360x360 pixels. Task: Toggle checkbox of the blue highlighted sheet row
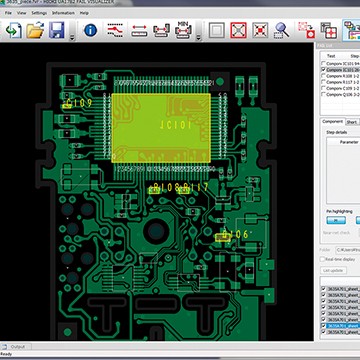coord(323,326)
